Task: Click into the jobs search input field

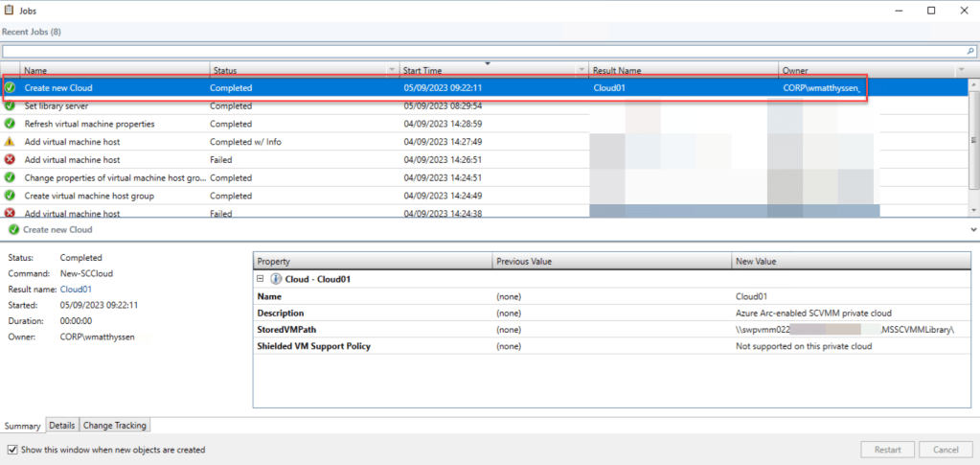Action: coord(479,51)
